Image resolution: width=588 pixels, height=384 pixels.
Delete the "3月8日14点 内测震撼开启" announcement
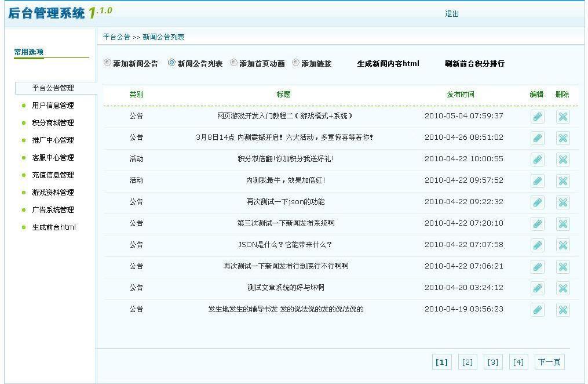click(x=563, y=138)
